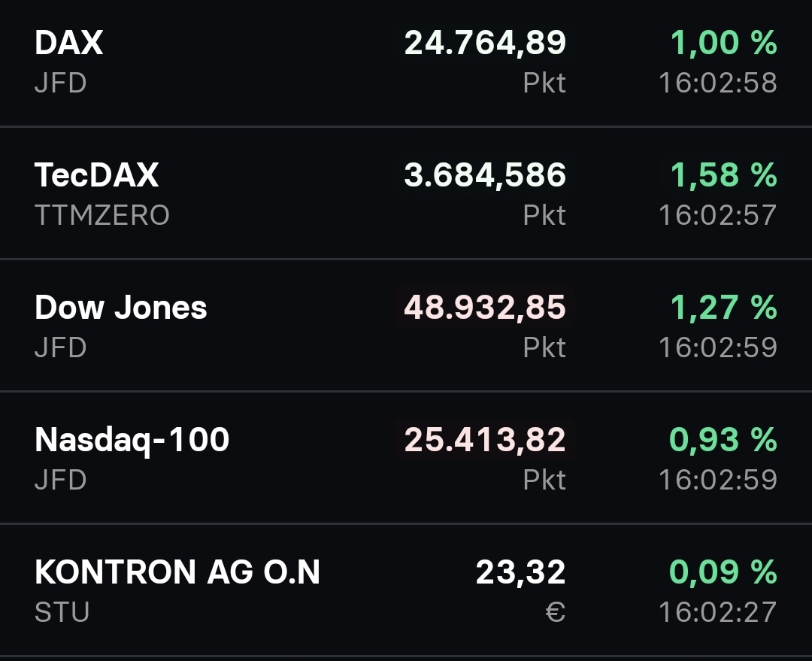812x661 pixels.
Task: Open KONTRON AG O.N stock
Action: click(x=177, y=572)
